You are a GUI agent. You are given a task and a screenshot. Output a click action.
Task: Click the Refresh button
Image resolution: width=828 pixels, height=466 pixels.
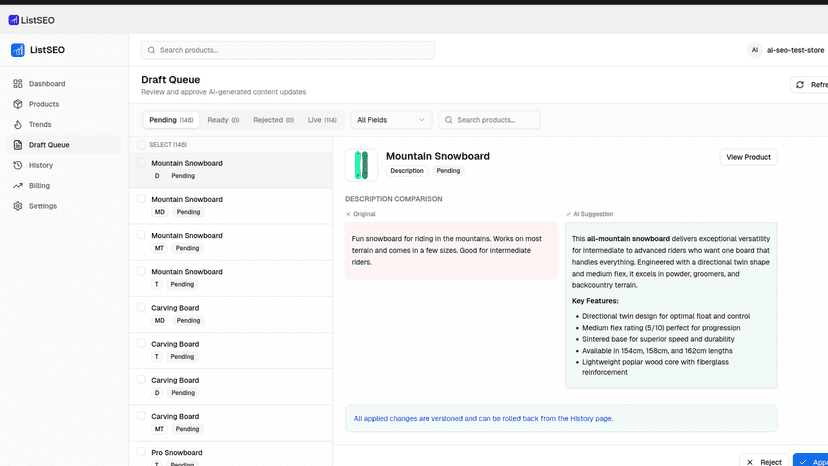[810, 85]
